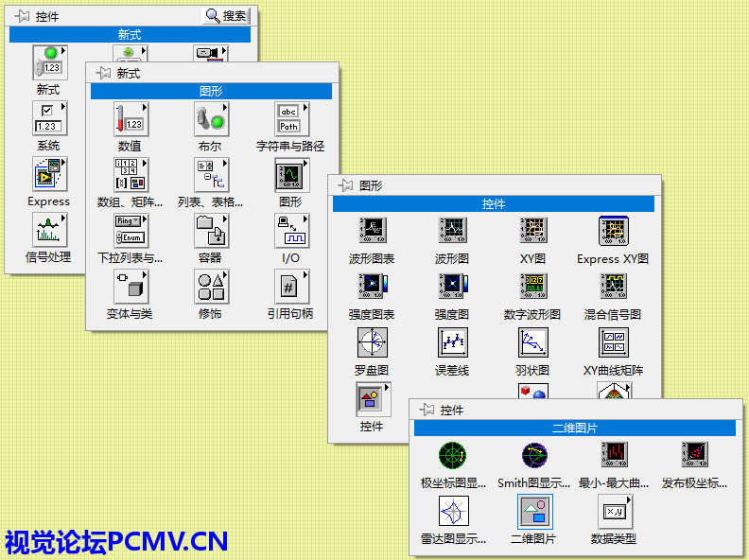
Task: Expand the 布尔 boolean subpalette
Action: (x=210, y=119)
